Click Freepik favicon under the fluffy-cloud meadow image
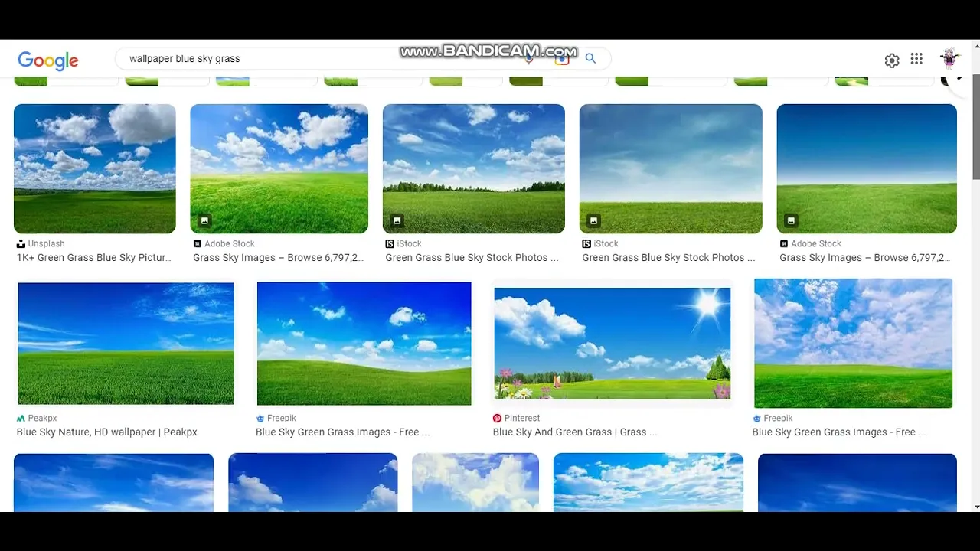980x551 pixels. pos(756,419)
